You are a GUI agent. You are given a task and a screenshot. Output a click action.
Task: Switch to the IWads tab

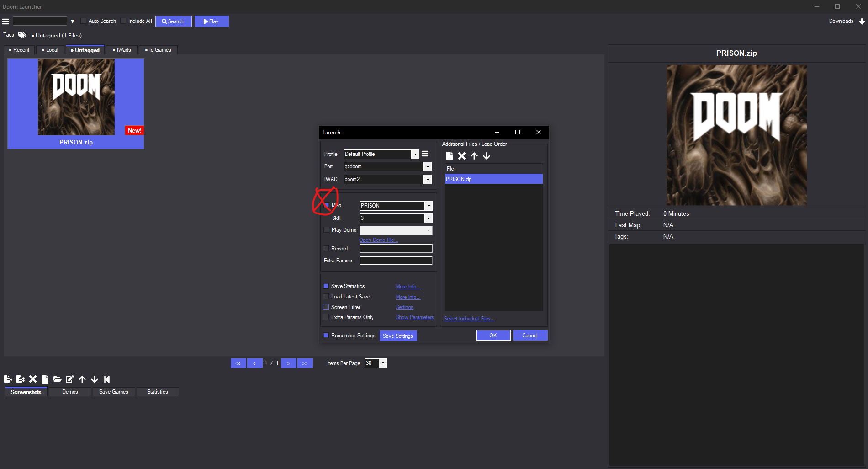[x=122, y=50]
